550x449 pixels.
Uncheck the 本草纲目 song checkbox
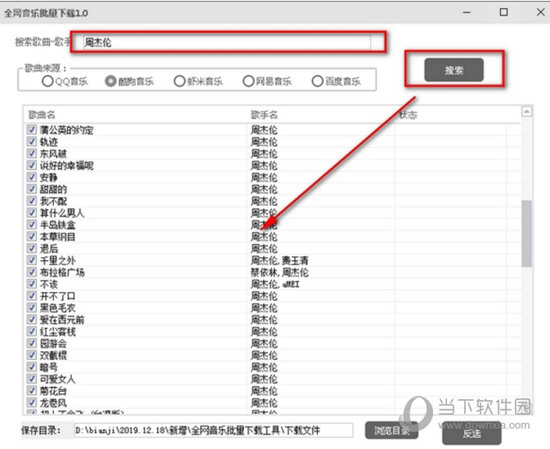click(32, 236)
